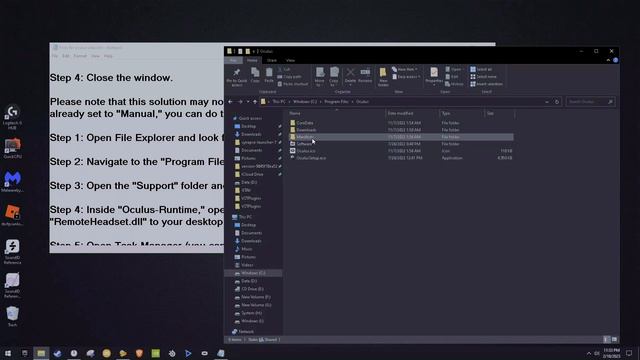Click the Delete button in ribbon

350,76
